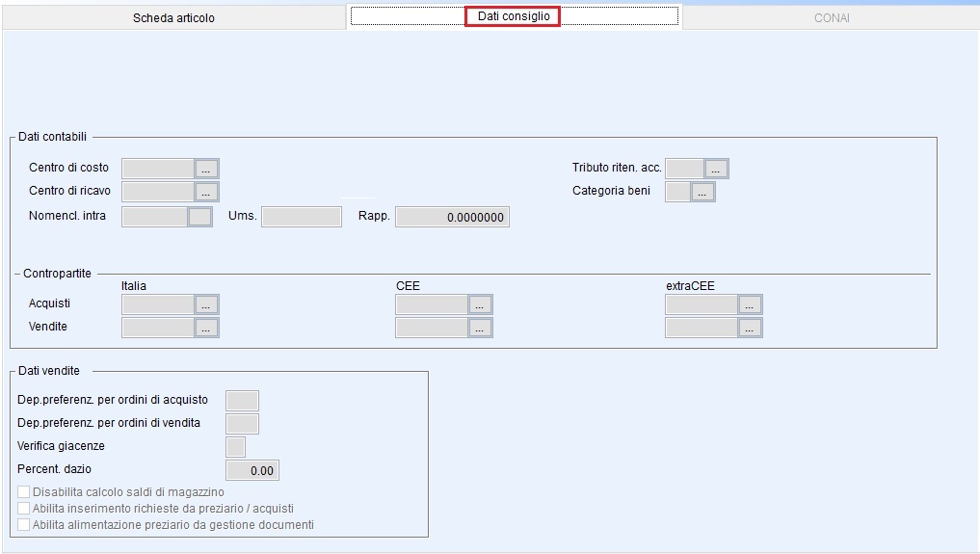Image resolution: width=980 pixels, height=554 pixels.
Task: Enable Disabilita calcolo saldi di magazzino
Action: (24, 492)
